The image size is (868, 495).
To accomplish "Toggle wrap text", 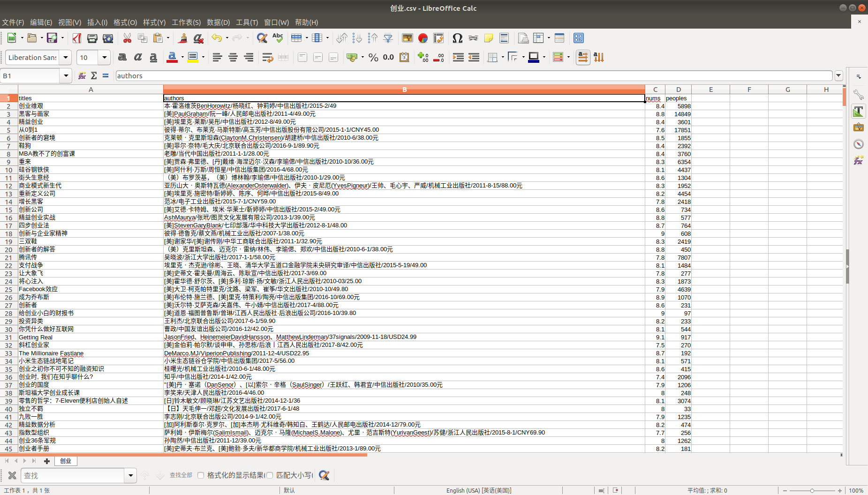I will coord(268,57).
